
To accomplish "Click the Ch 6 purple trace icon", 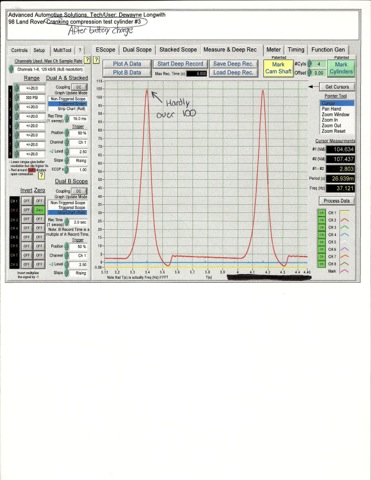I will click(344, 249).
